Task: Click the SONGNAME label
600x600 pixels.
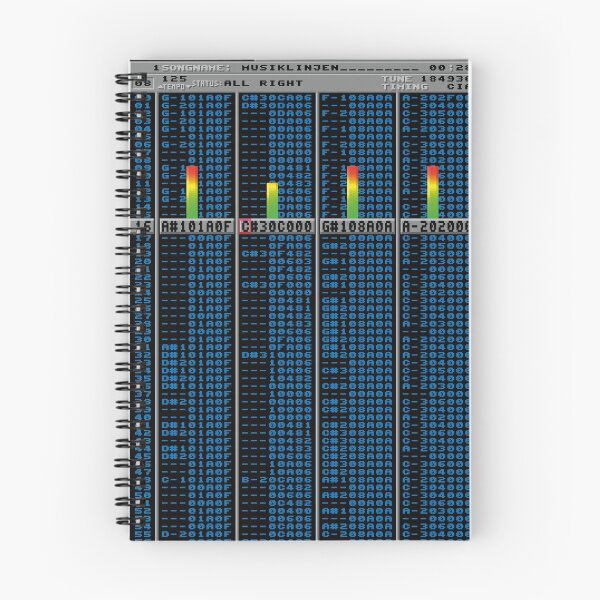Action: 196,68
